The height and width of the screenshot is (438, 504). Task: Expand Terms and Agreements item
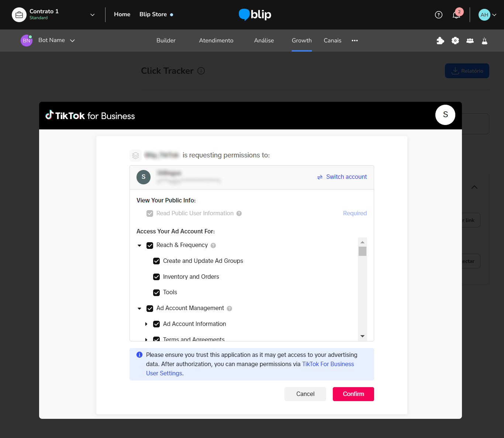tap(146, 339)
